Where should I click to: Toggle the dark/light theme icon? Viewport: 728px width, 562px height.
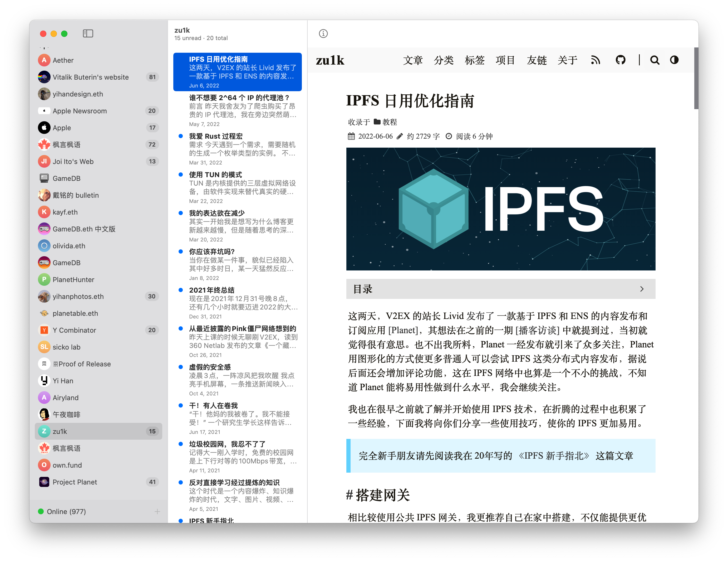[674, 60]
